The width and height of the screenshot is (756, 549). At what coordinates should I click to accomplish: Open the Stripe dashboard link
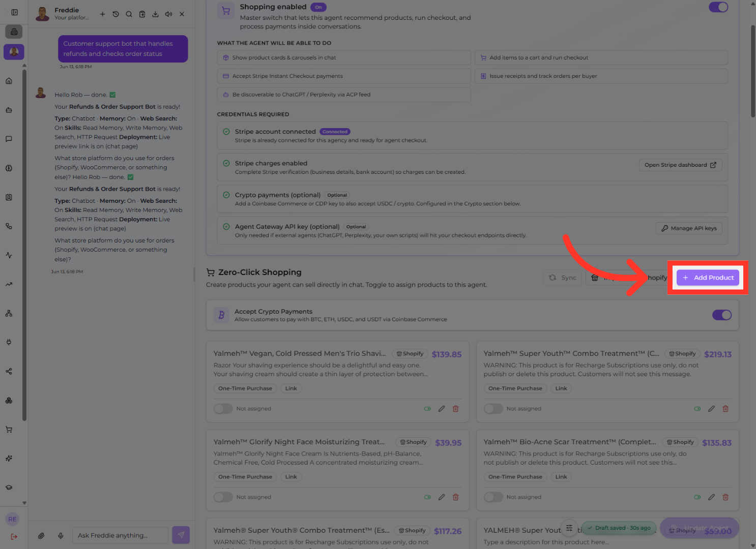680,165
